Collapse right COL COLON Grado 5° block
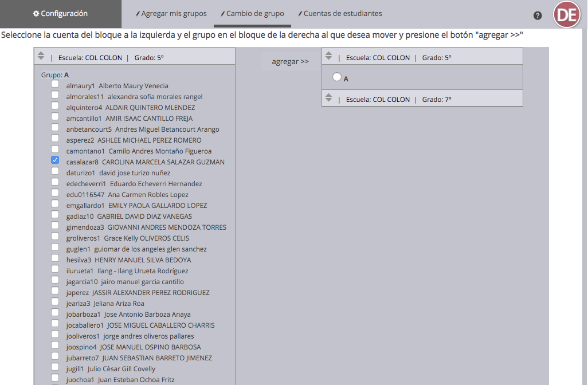 tap(328, 56)
